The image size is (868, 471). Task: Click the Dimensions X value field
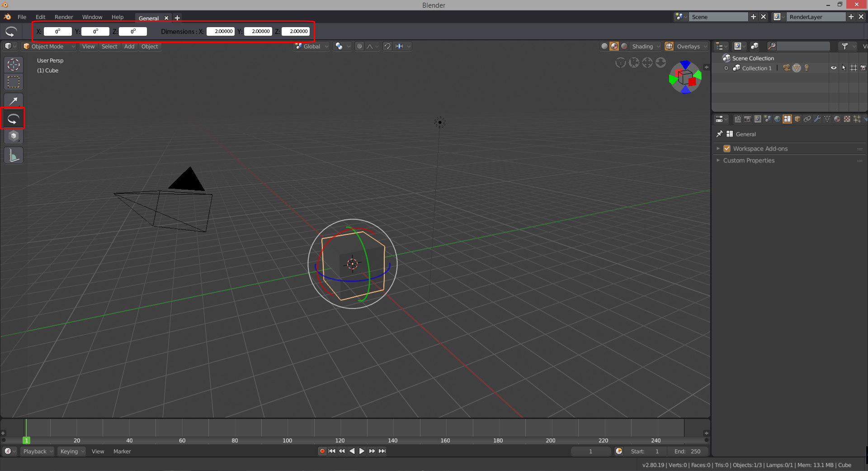click(x=221, y=31)
